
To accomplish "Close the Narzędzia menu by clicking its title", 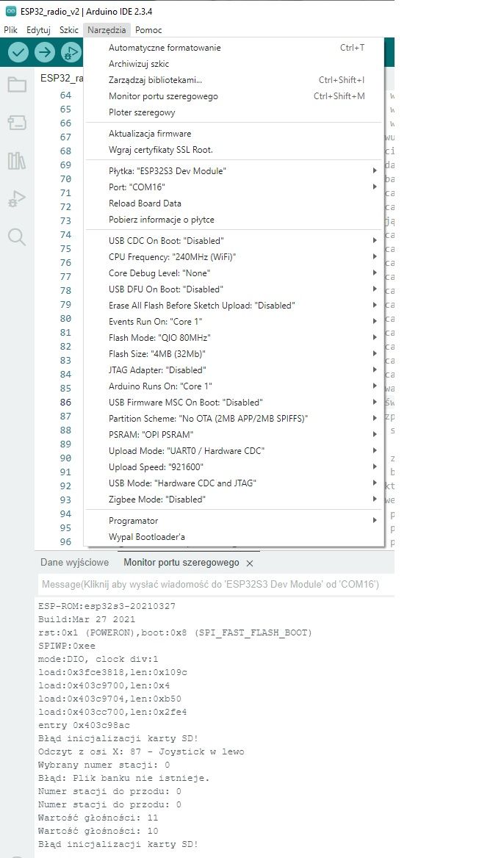I will [107, 30].
